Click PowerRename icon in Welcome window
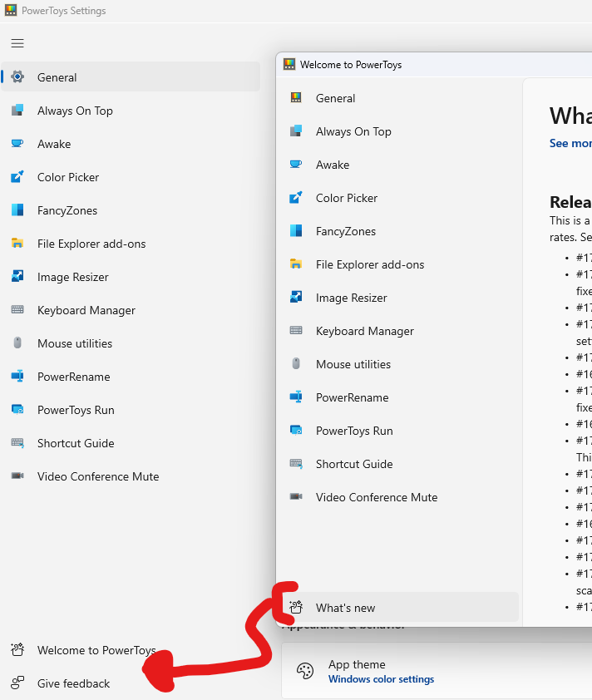This screenshot has height=700, width=592. click(296, 397)
